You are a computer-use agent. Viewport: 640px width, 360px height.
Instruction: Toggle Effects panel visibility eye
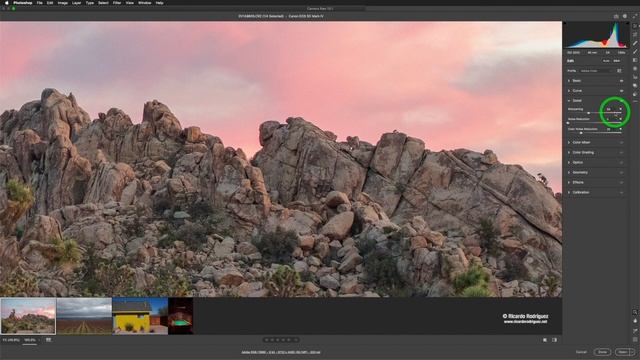[x=622, y=182]
